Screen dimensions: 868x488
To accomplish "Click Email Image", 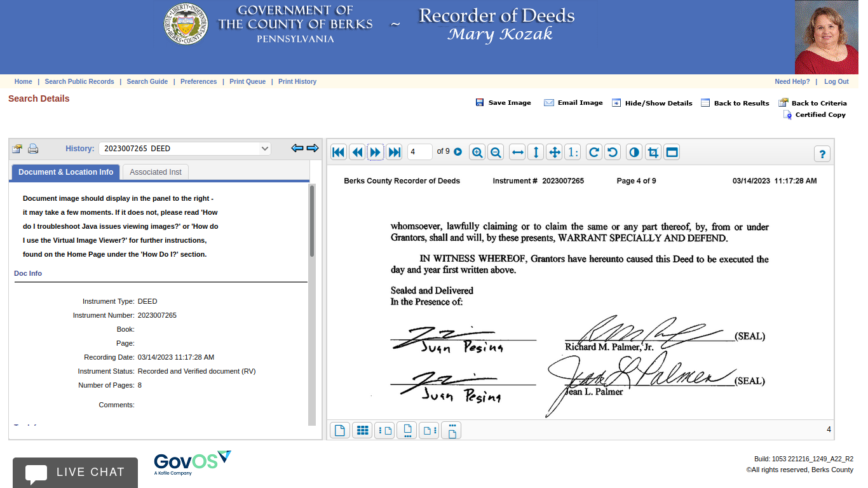I will pos(573,103).
